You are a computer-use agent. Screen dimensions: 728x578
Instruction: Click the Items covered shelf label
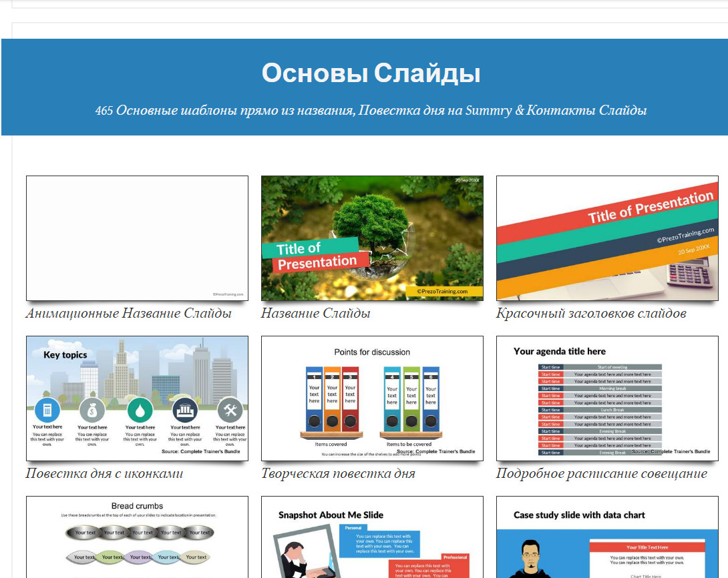[x=331, y=445]
